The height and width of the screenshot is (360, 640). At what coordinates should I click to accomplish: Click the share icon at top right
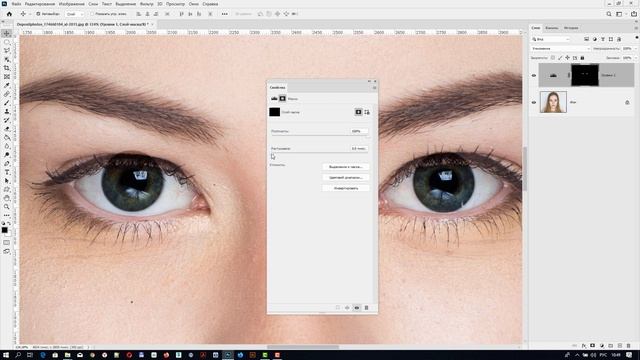click(633, 14)
